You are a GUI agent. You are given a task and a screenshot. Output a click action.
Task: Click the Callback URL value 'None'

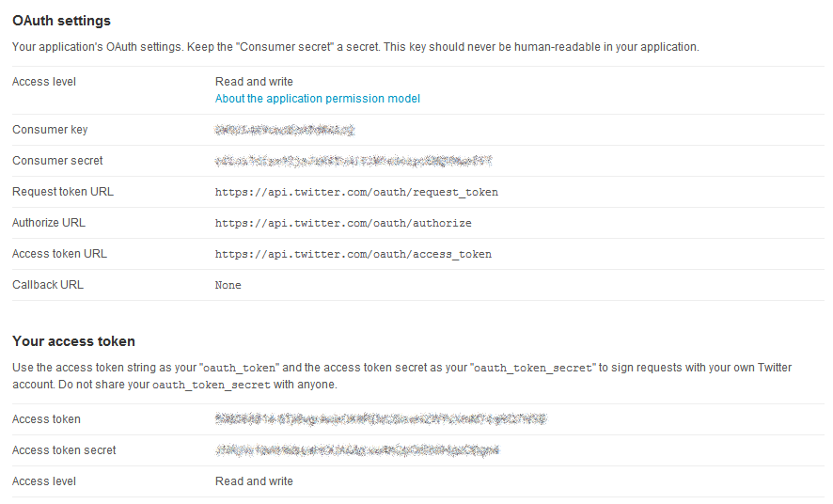[228, 285]
